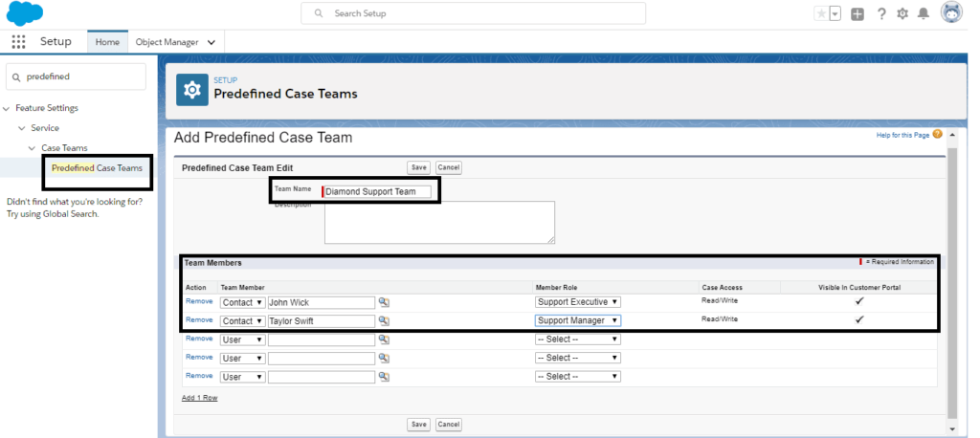Click the top Save button
The image size is (980, 438).
[418, 167]
